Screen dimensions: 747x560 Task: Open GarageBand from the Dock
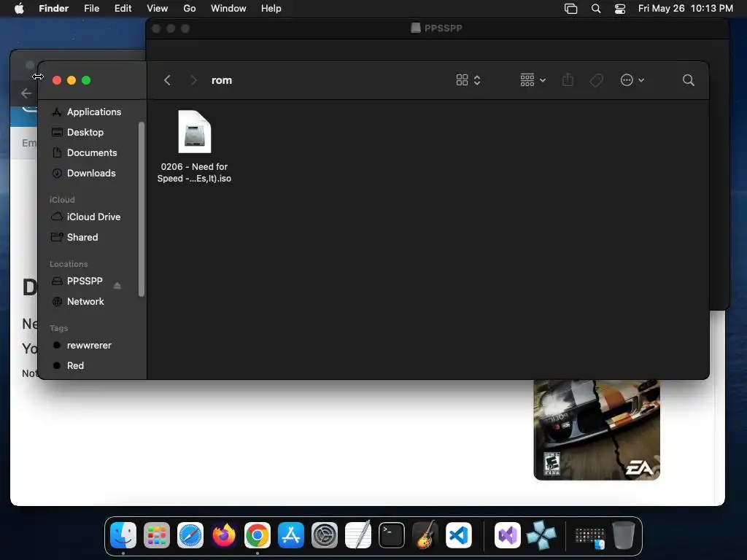[x=425, y=535]
